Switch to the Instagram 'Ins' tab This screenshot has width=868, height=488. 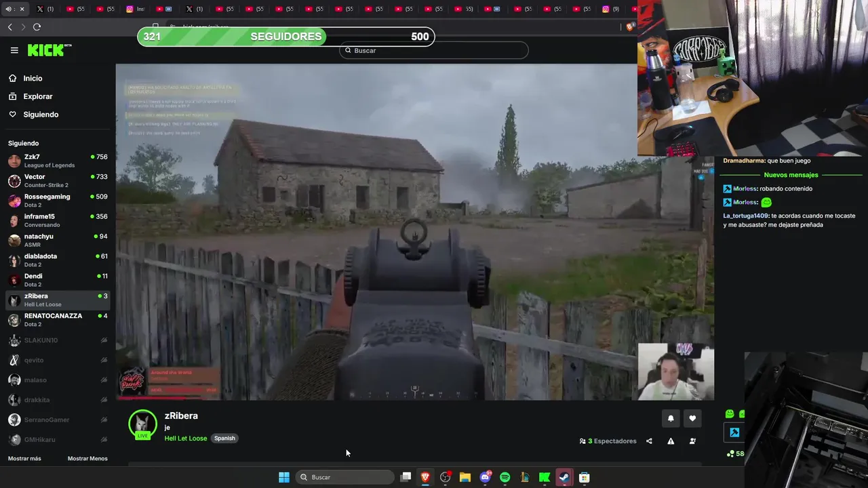(x=136, y=9)
